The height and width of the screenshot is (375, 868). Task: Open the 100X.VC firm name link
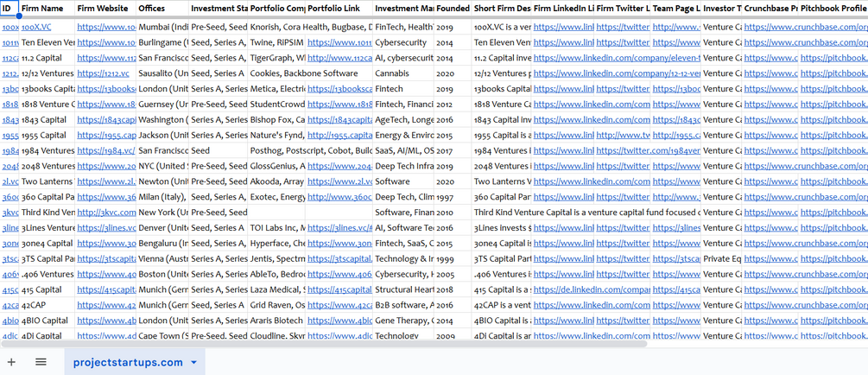(36, 27)
